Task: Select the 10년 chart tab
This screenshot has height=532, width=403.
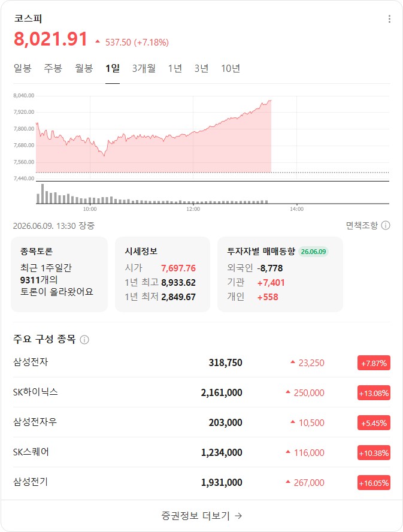Action: pyautogui.click(x=231, y=68)
